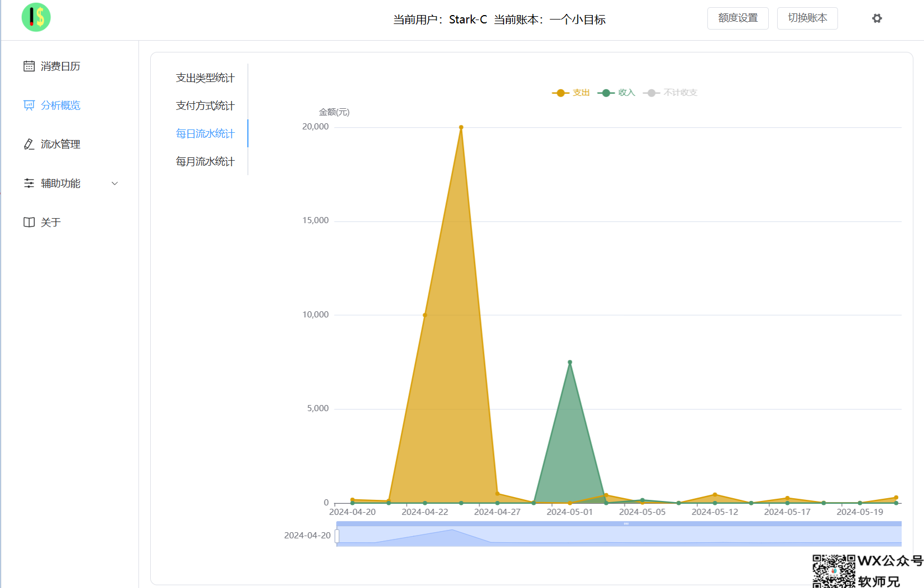Click the 关于 book icon

click(29, 223)
